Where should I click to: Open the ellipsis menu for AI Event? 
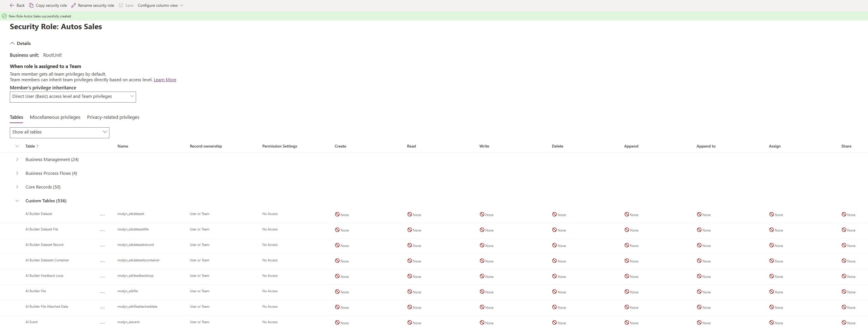(102, 323)
